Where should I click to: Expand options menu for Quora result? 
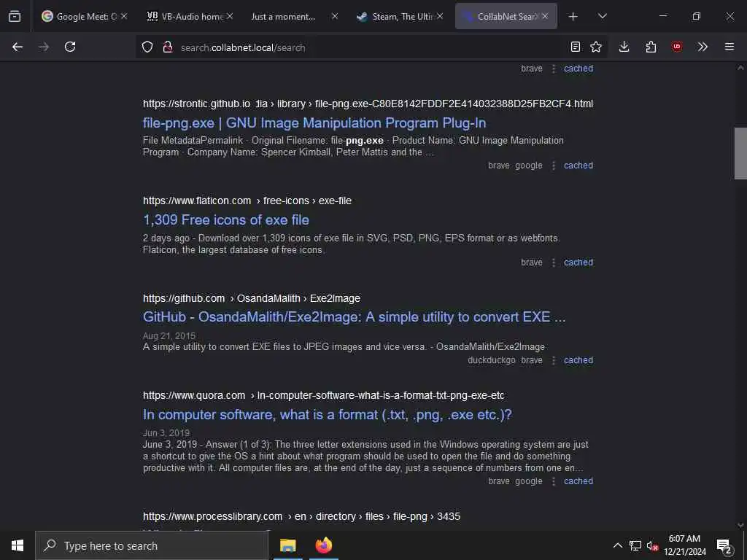[x=554, y=481]
